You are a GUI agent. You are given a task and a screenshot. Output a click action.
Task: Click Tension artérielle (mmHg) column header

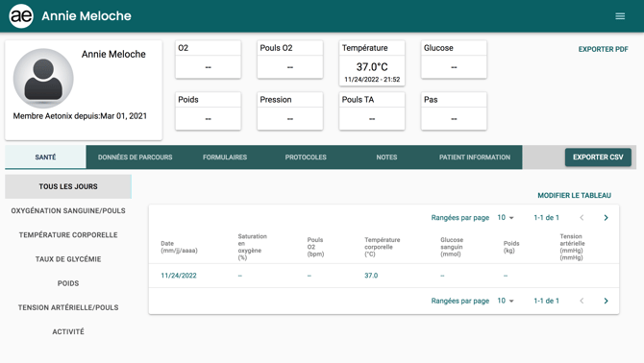point(572,247)
